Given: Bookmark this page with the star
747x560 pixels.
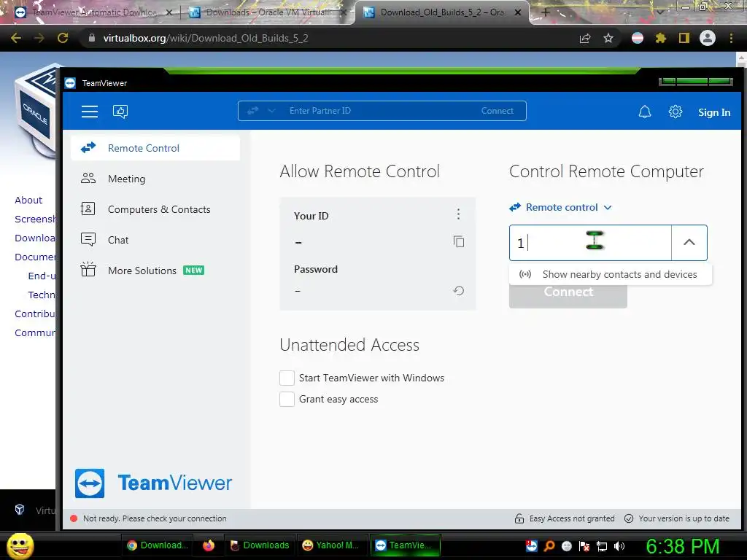Looking at the screenshot, I should tap(608, 38).
